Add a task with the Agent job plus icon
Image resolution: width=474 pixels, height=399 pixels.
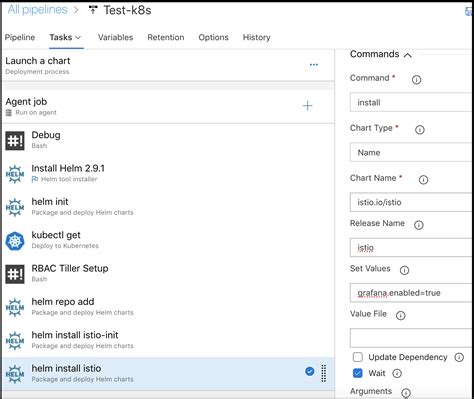pyautogui.click(x=307, y=106)
